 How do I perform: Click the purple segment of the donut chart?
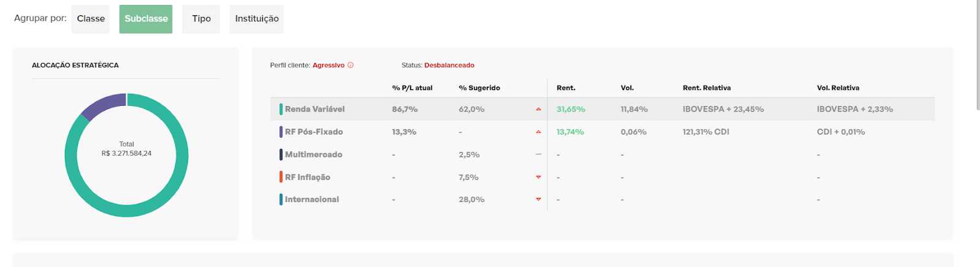tap(103, 105)
